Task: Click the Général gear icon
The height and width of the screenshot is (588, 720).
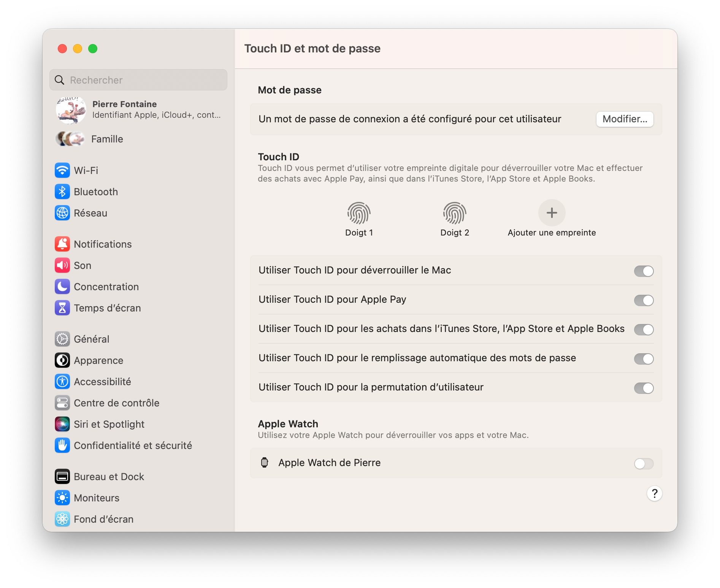Action: (62, 339)
